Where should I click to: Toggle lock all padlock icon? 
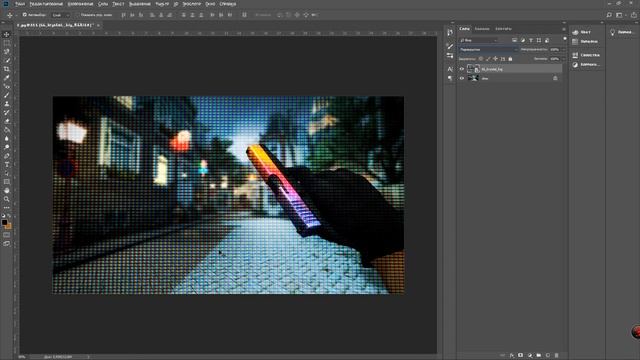pyautogui.click(x=510, y=59)
